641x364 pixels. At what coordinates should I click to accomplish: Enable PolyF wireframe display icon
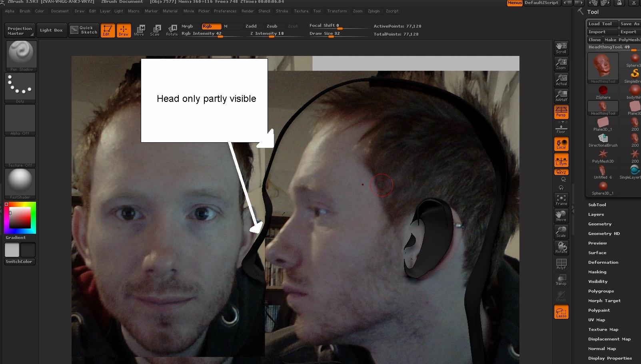(x=561, y=264)
